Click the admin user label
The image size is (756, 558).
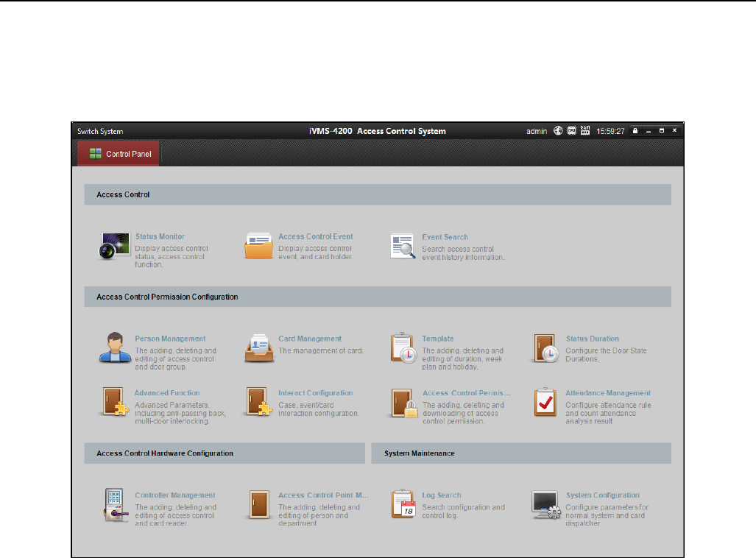537,131
